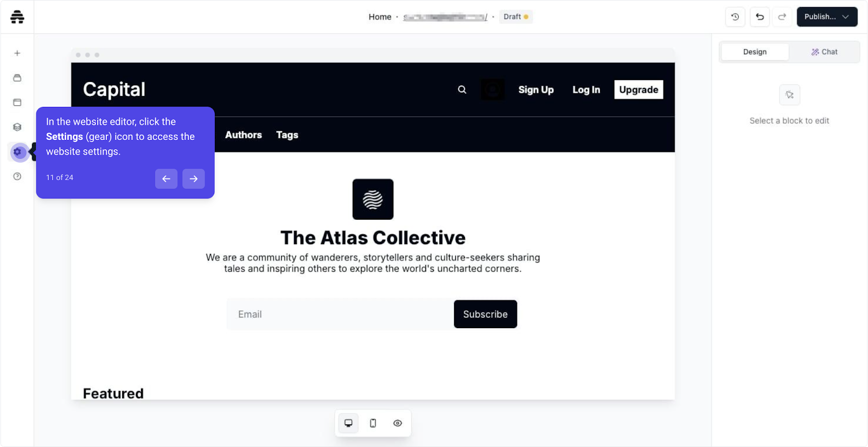Select the Chat tab

[x=824, y=52]
